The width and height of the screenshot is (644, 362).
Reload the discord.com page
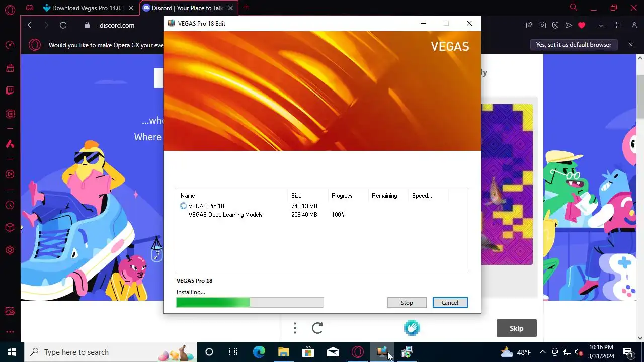63,25
